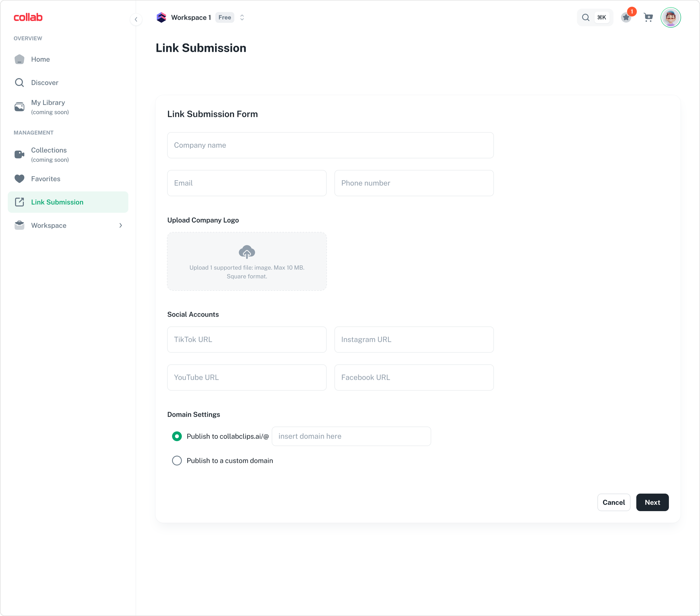Expand the Workspace sidebar submenu chevron

(x=121, y=226)
